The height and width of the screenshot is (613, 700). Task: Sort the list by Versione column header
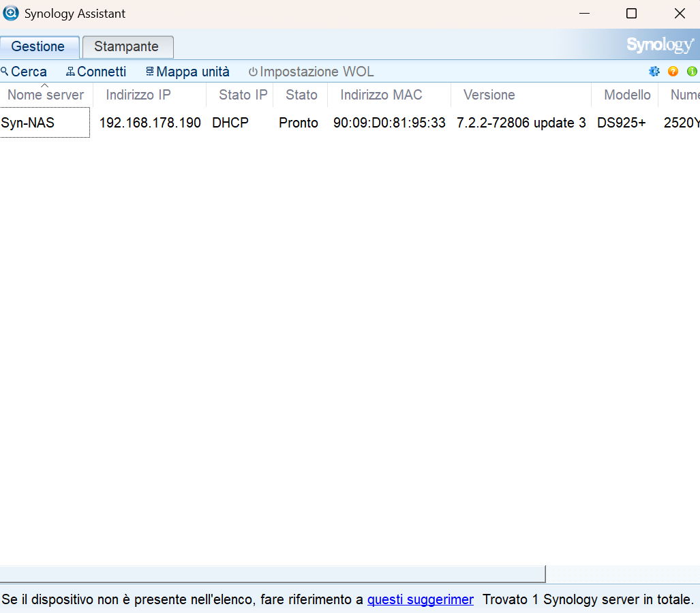point(489,95)
